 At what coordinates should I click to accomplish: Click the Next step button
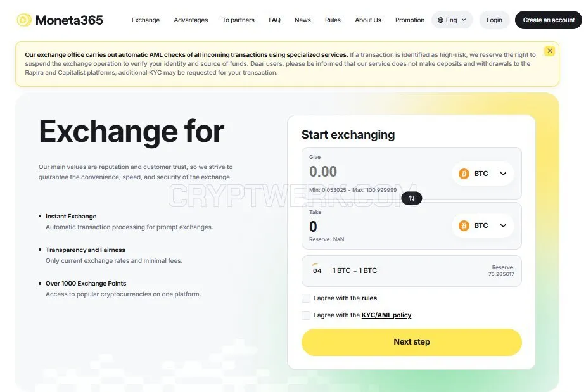pos(412,342)
